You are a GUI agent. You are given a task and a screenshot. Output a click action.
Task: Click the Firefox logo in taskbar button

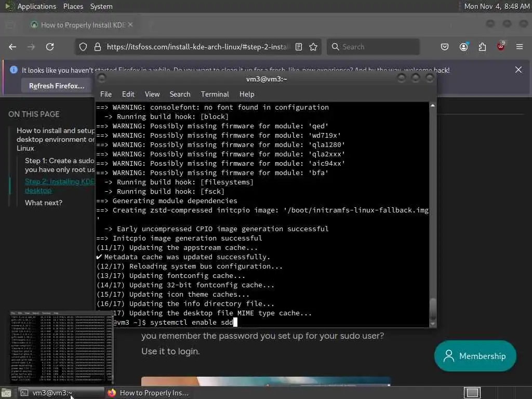[x=112, y=393]
